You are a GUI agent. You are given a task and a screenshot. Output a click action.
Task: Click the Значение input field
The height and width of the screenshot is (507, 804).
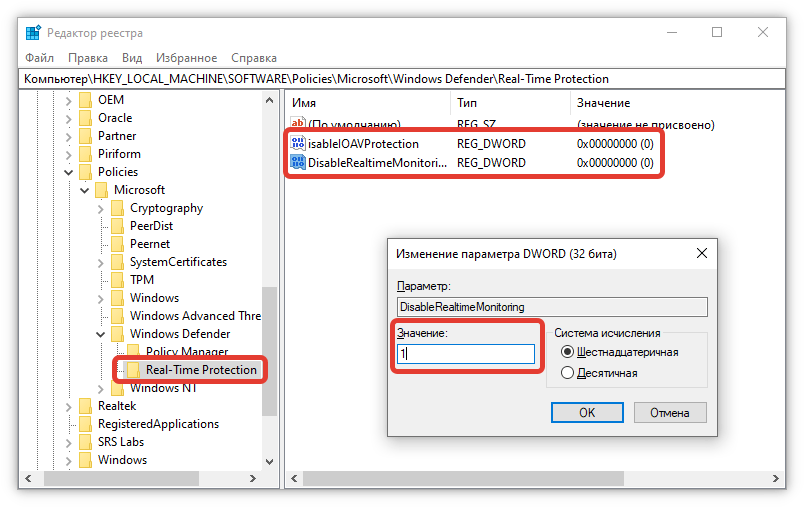coord(466,354)
